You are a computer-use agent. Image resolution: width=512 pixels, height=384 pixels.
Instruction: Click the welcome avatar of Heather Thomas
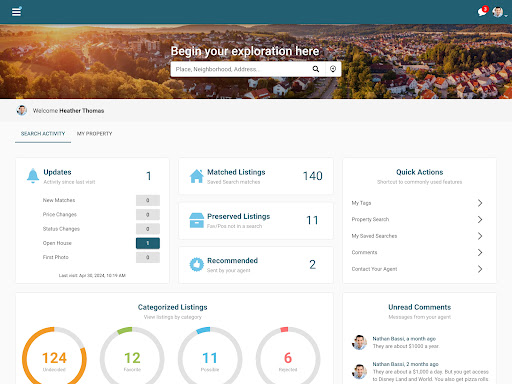pyautogui.click(x=22, y=110)
